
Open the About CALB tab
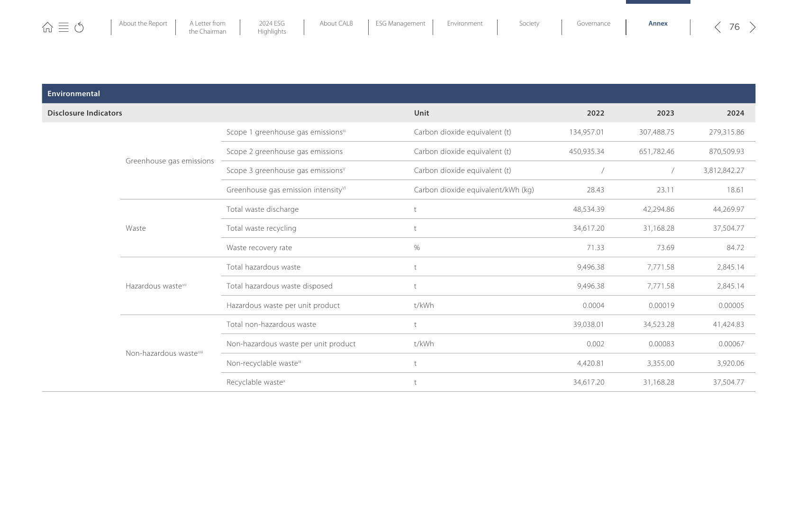tap(336, 24)
